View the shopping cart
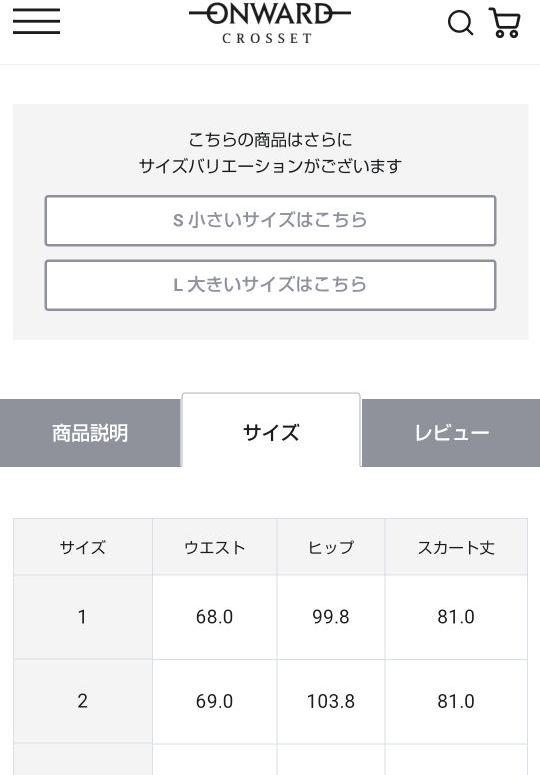 (x=504, y=23)
